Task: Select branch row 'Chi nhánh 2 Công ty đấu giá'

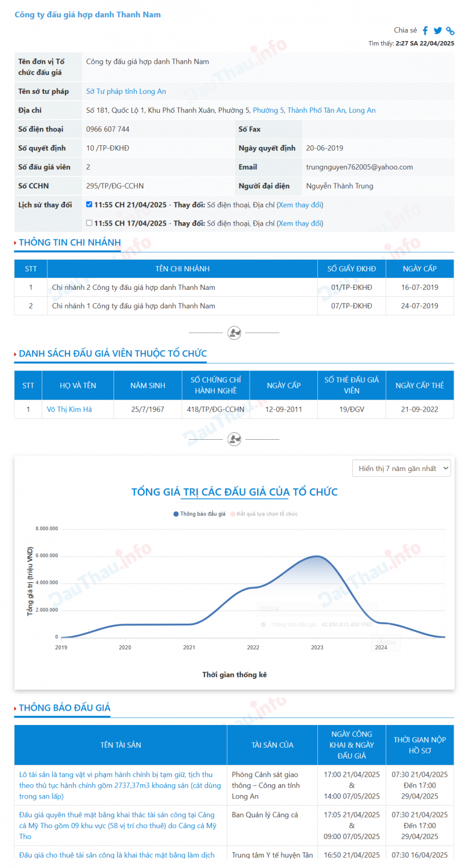Action: point(234,287)
